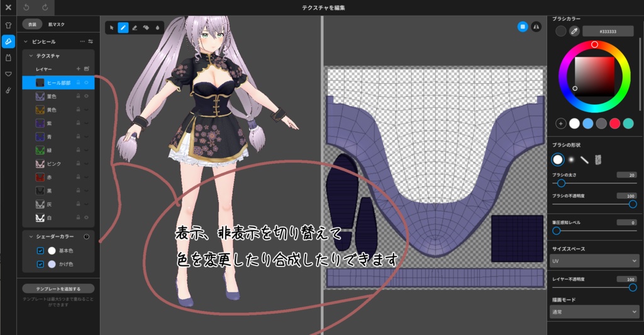The image size is (644, 335).
Task: Choose the hard round brush shape
Action: click(557, 159)
